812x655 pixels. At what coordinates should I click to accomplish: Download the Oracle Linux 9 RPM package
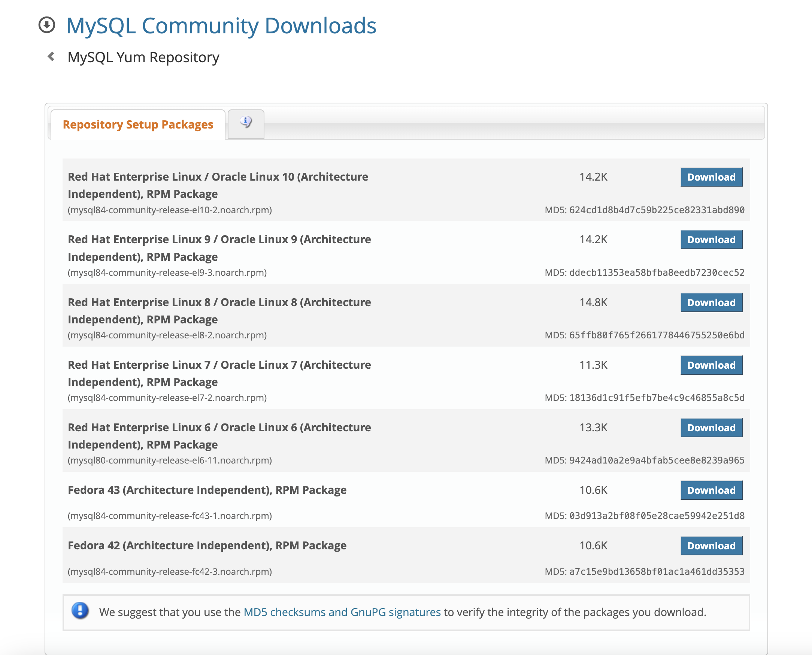[x=711, y=239]
